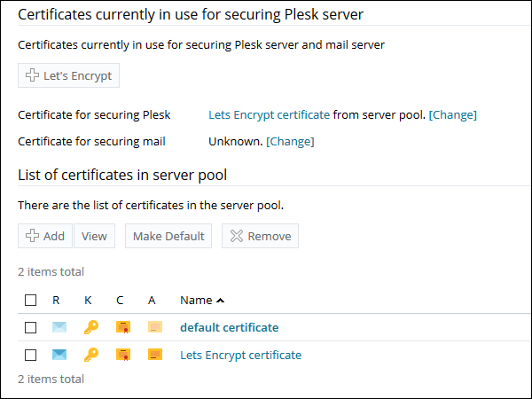Click the Make Default button

click(x=168, y=236)
